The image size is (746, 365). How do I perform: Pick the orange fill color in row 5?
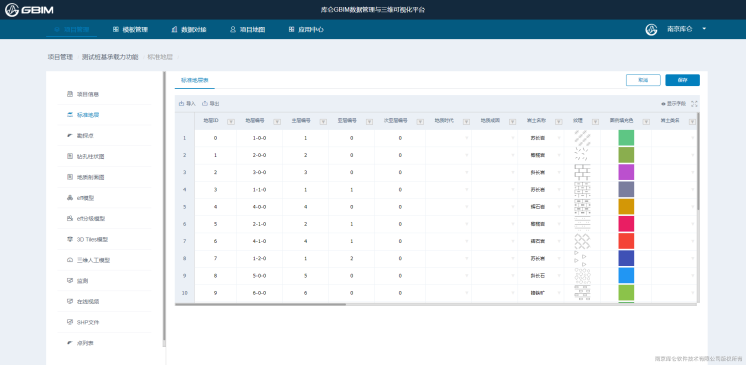click(x=626, y=207)
